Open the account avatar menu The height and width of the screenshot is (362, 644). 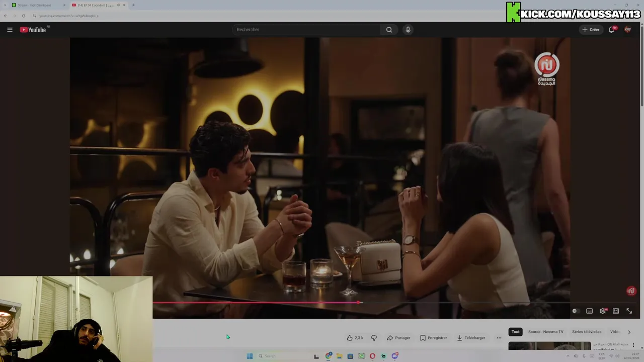click(x=627, y=30)
